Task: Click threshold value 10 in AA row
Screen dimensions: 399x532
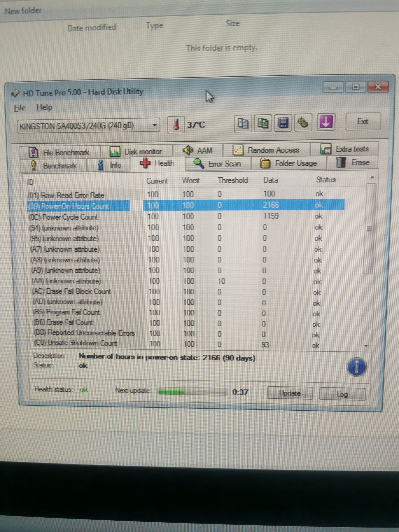Action: pos(221,281)
